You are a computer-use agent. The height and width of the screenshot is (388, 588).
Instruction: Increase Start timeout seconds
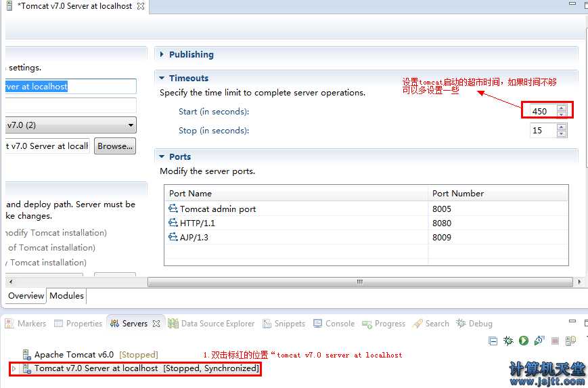pyautogui.click(x=562, y=108)
